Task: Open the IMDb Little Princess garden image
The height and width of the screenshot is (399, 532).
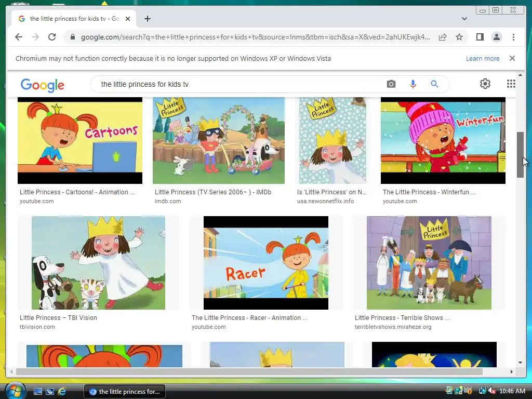Action: tap(219, 140)
